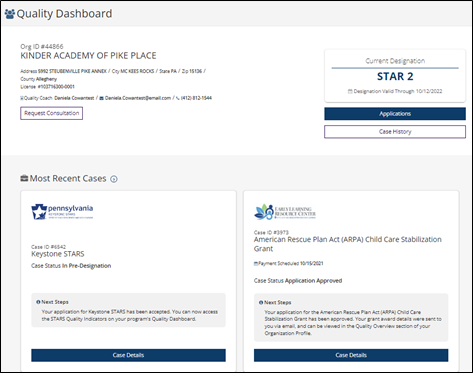This screenshot has height=373, width=473.
Task: Click the Most Recent Cases heading
Action: click(68, 178)
